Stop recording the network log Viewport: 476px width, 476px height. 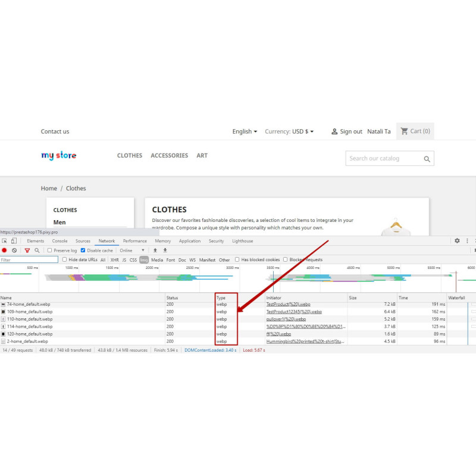point(4,250)
